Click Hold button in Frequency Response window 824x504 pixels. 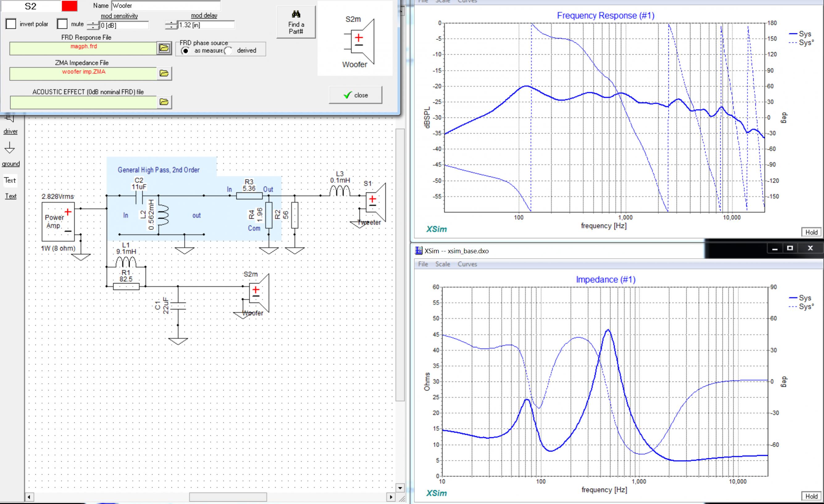[x=811, y=232]
